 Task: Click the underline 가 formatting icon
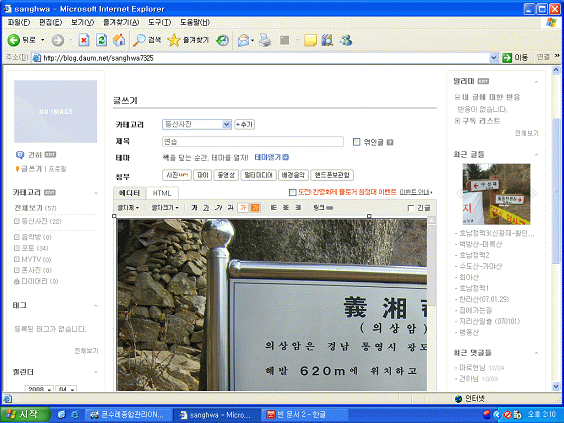[206, 208]
